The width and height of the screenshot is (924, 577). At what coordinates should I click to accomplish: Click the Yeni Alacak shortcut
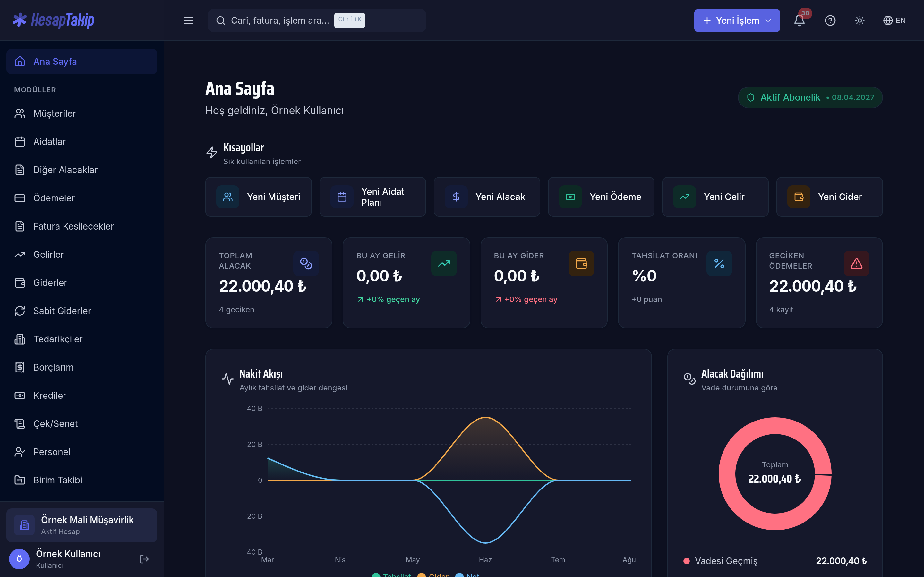[487, 197]
